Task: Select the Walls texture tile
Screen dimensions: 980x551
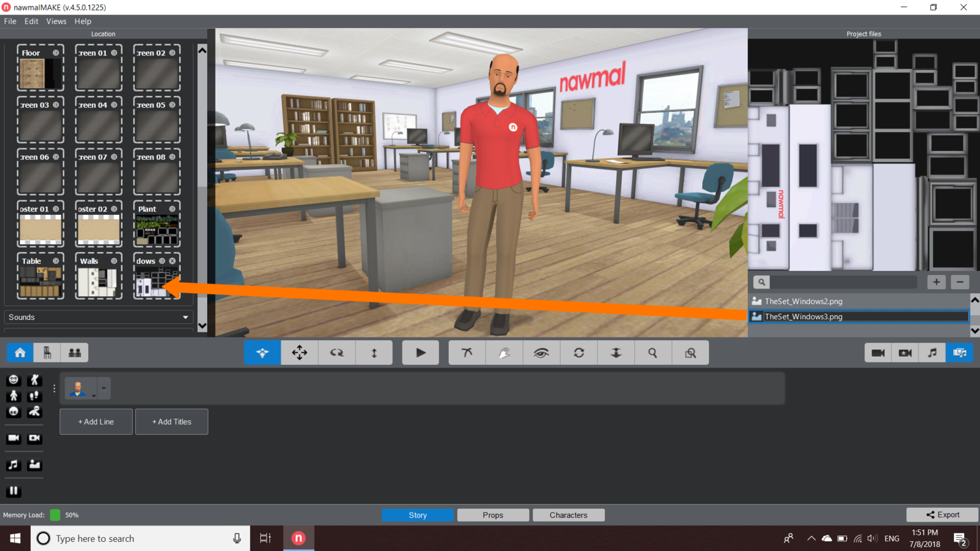Action: [x=99, y=276]
